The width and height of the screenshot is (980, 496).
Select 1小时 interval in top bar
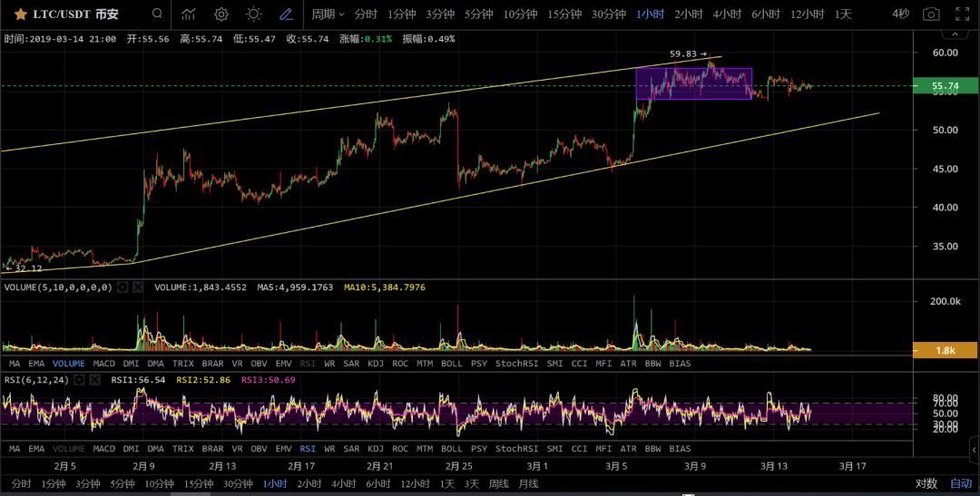650,14
